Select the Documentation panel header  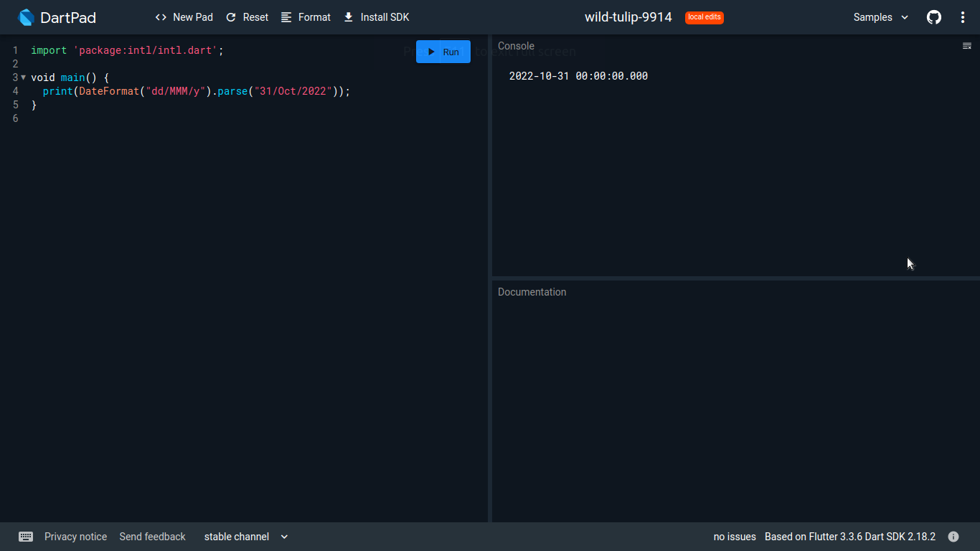click(x=532, y=292)
